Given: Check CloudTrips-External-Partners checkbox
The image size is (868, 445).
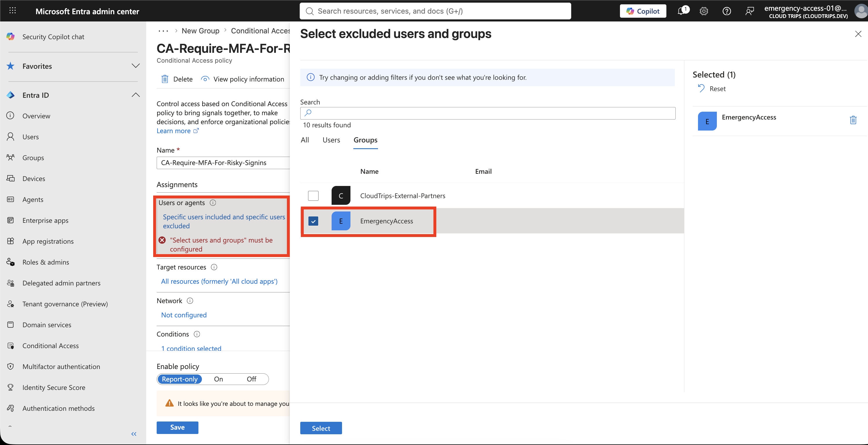Looking at the screenshot, I should point(313,196).
